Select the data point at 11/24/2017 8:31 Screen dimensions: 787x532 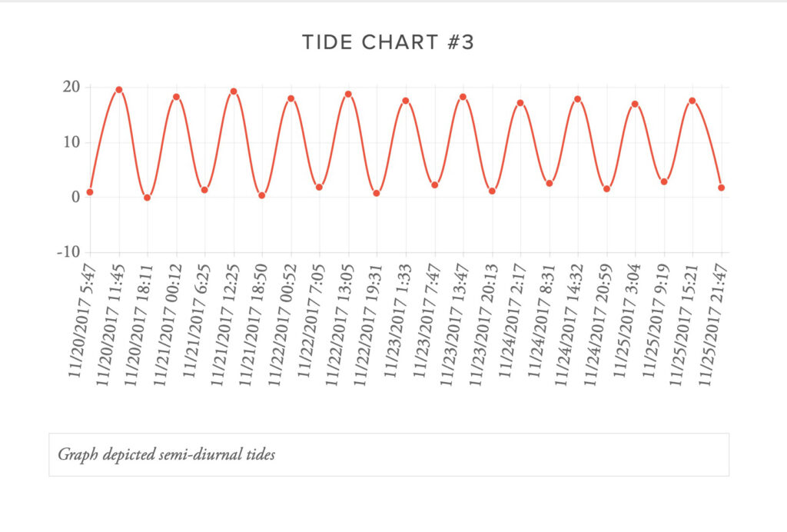pos(550,183)
